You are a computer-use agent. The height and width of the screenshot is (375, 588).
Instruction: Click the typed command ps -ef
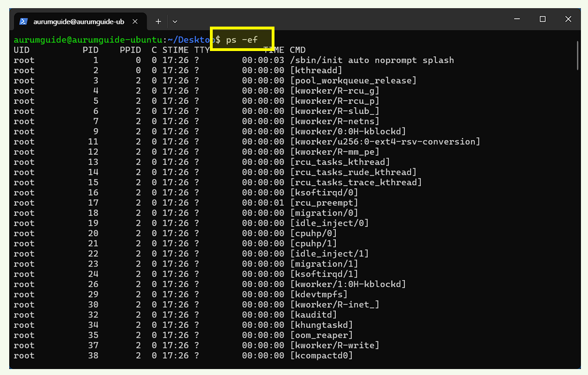[242, 40]
